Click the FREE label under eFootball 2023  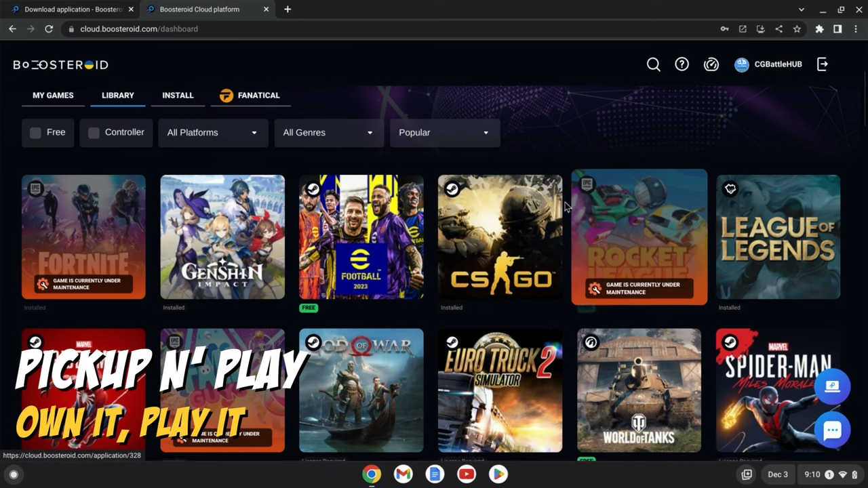(x=309, y=308)
